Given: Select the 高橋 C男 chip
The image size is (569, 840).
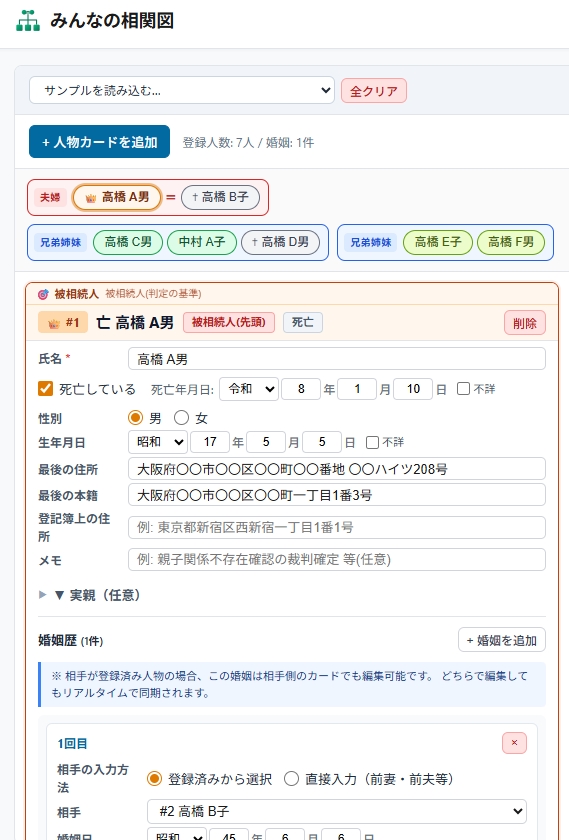Looking at the screenshot, I should pyautogui.click(x=128, y=242).
